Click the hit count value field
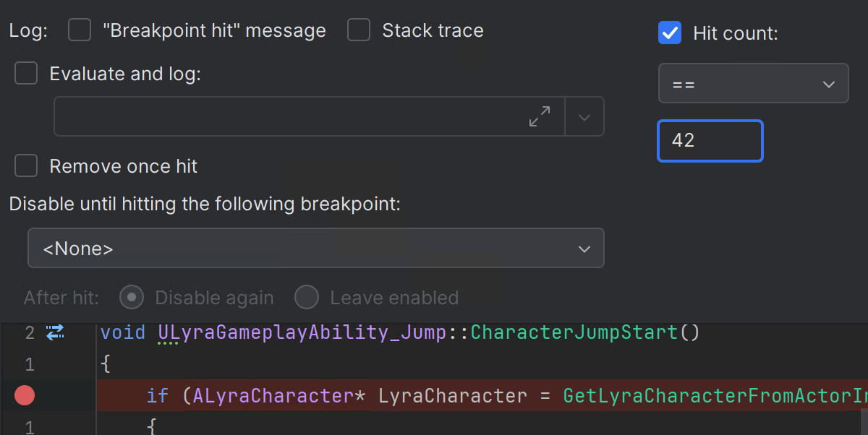This screenshot has width=868, height=435. point(710,140)
